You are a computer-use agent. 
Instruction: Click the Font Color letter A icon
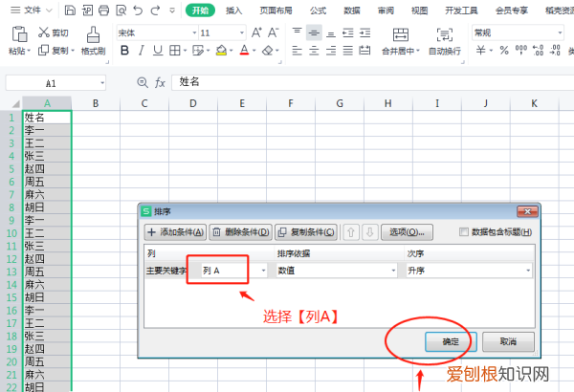point(244,50)
